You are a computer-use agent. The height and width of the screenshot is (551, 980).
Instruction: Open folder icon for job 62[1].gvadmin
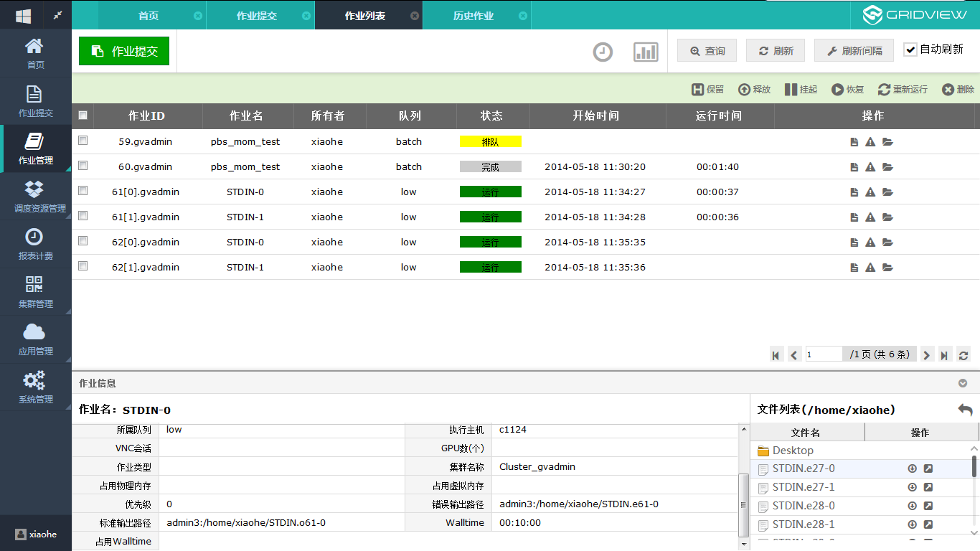coord(887,268)
